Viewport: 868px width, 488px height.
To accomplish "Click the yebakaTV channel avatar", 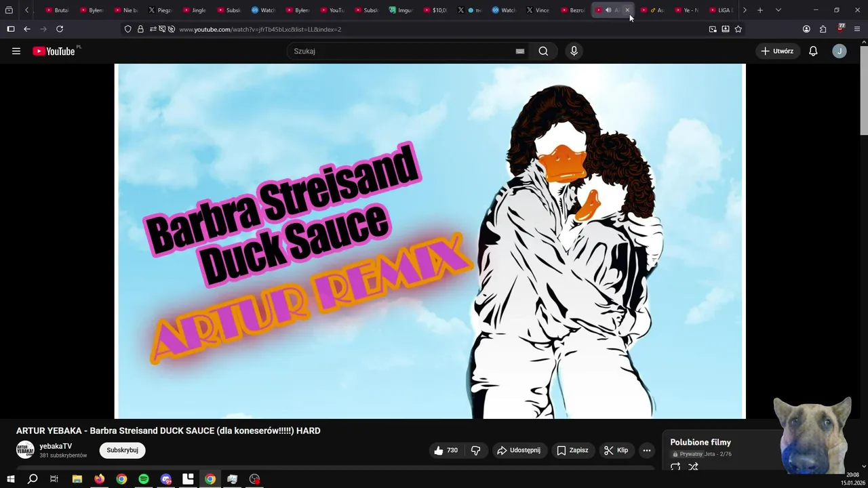I will pos(25,450).
